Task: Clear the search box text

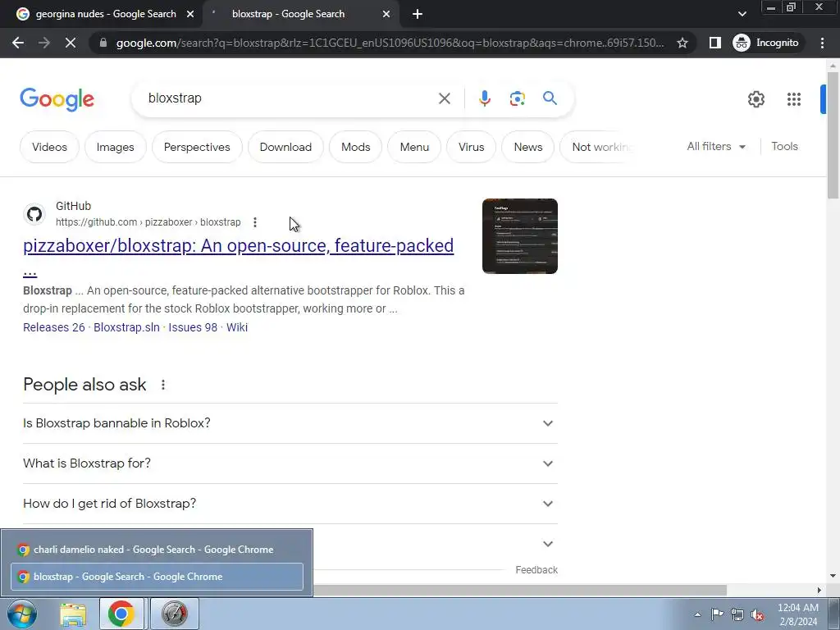Action: click(444, 98)
